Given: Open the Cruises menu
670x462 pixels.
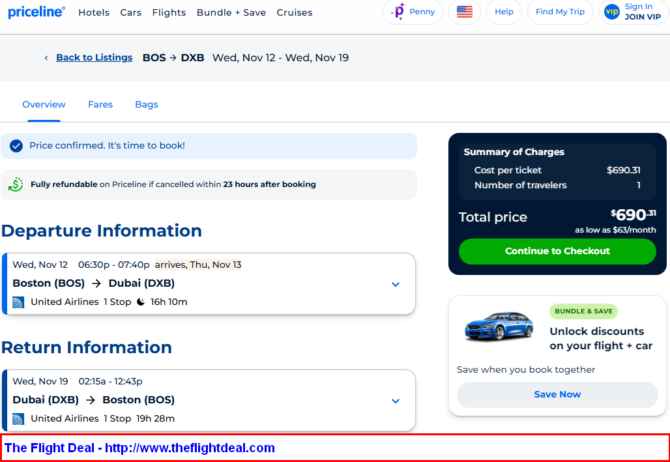Looking at the screenshot, I should 294,13.
